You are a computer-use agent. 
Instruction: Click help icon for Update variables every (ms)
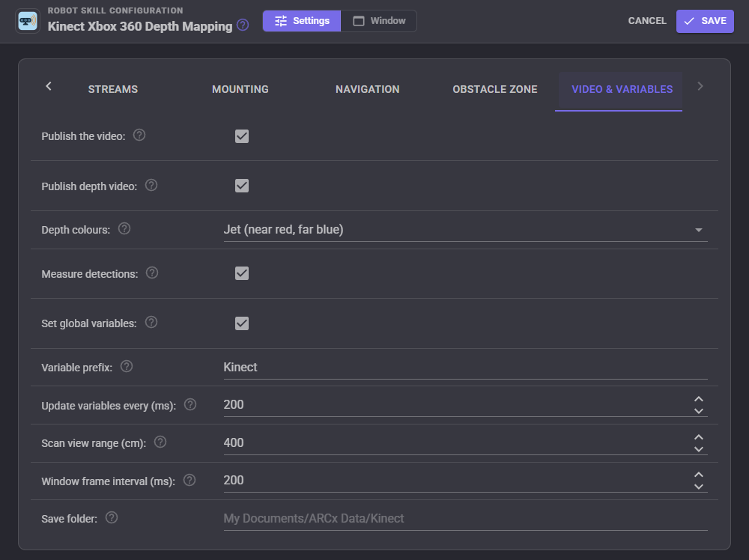pyautogui.click(x=190, y=404)
